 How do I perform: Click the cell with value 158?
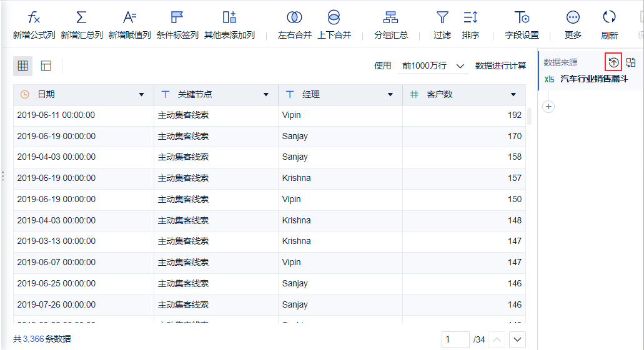(x=463, y=157)
